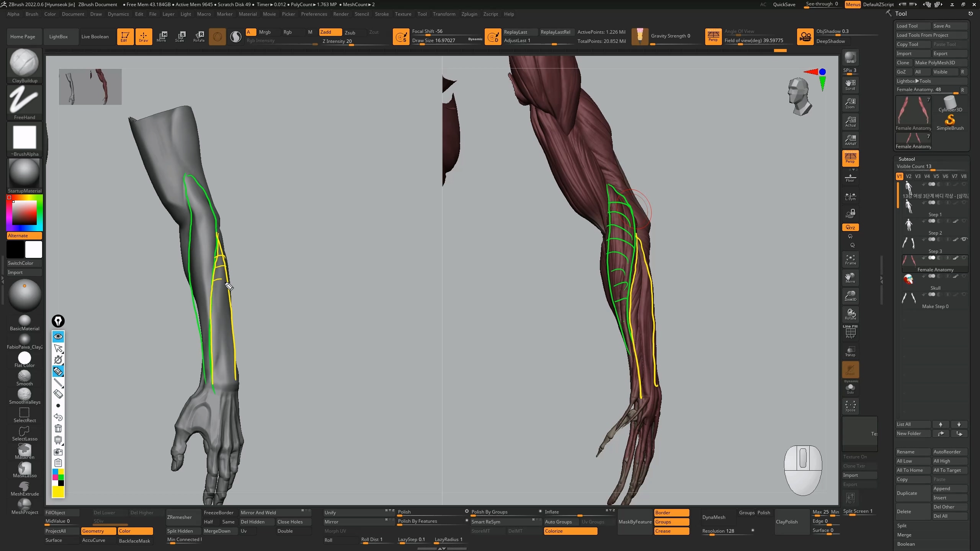
Task: Activate the Scale transform tool
Action: click(x=180, y=36)
